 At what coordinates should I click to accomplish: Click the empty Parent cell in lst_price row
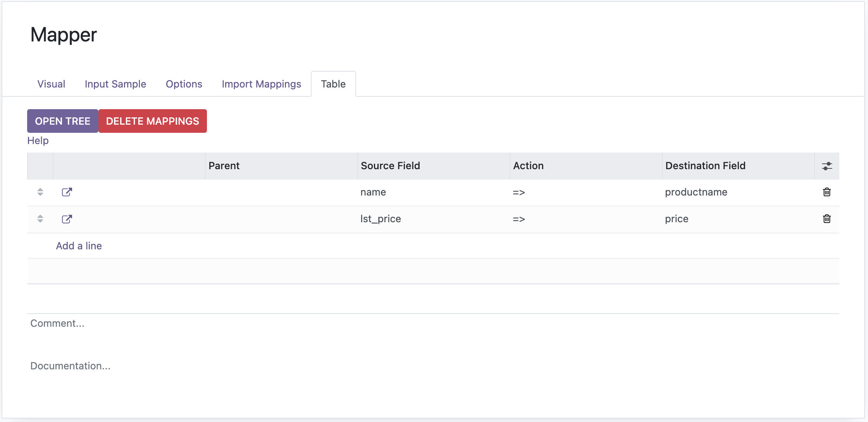281,219
